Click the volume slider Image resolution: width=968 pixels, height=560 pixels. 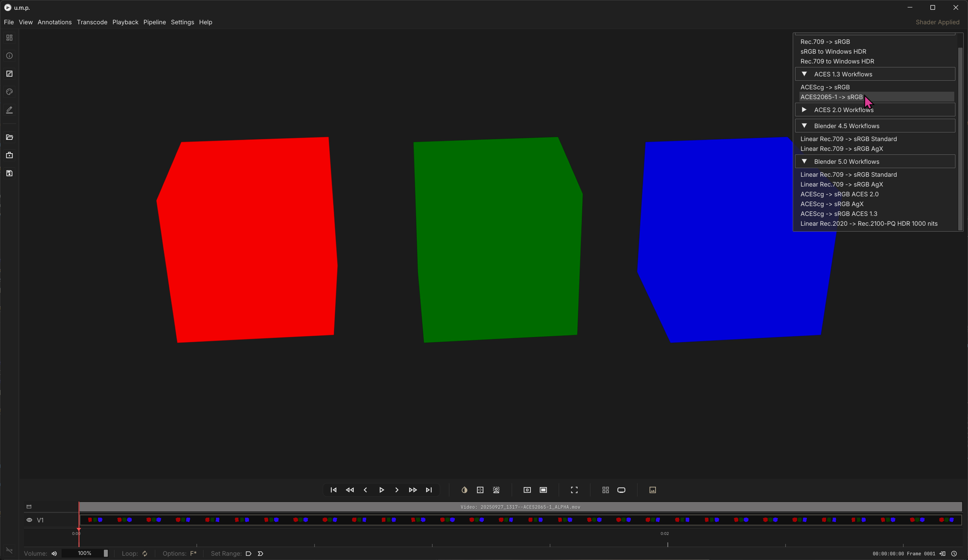point(86,553)
